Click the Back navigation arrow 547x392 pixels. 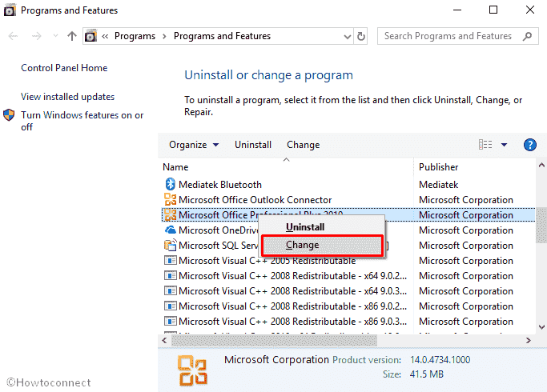coord(13,36)
